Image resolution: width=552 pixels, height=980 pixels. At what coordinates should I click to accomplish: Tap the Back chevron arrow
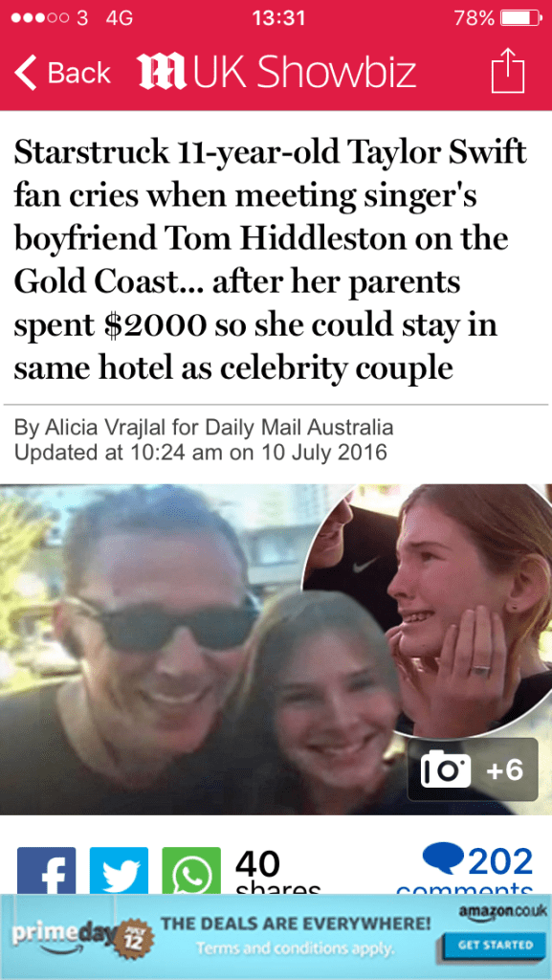pos(25,73)
